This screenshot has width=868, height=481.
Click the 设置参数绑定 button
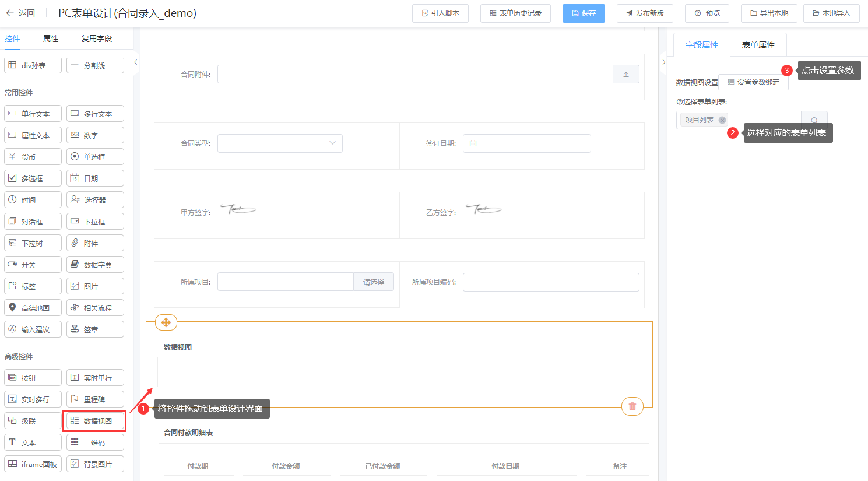[753, 82]
